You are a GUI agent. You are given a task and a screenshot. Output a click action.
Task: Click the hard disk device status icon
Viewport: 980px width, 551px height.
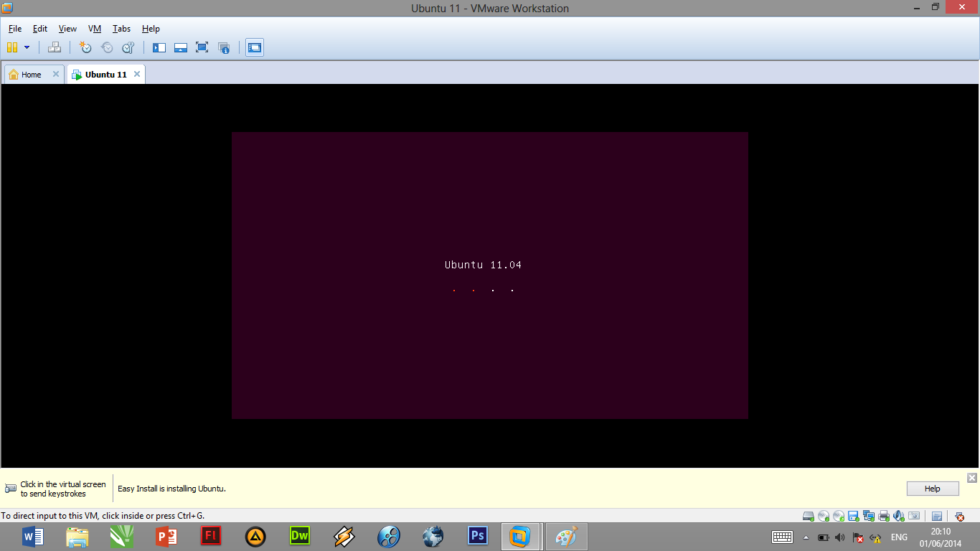pos(809,516)
